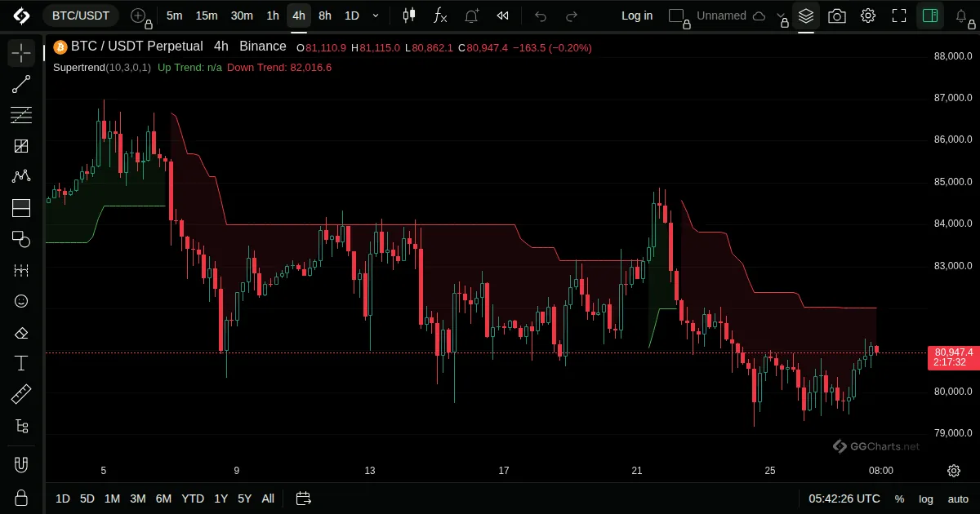The height and width of the screenshot is (514, 980).
Task: Open the emoji icons tool
Action: pos(21,301)
